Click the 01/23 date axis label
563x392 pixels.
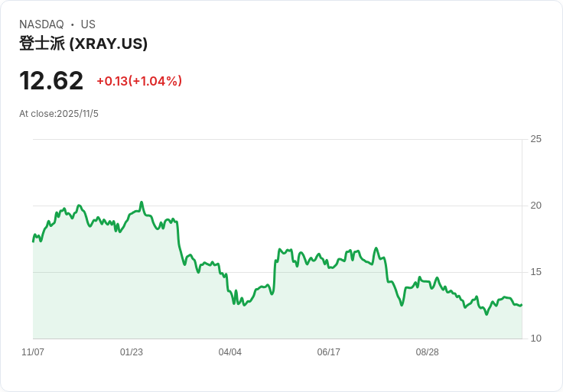pos(132,352)
